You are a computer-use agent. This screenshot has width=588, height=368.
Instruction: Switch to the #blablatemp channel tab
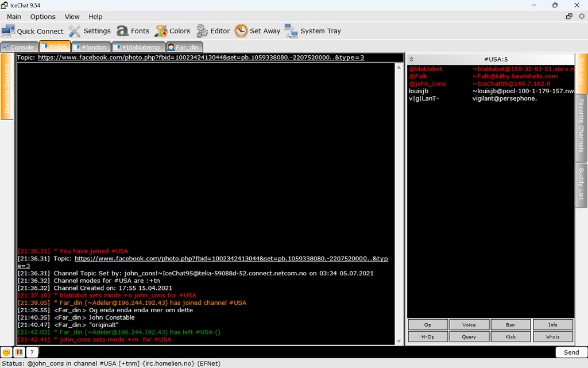(138, 47)
